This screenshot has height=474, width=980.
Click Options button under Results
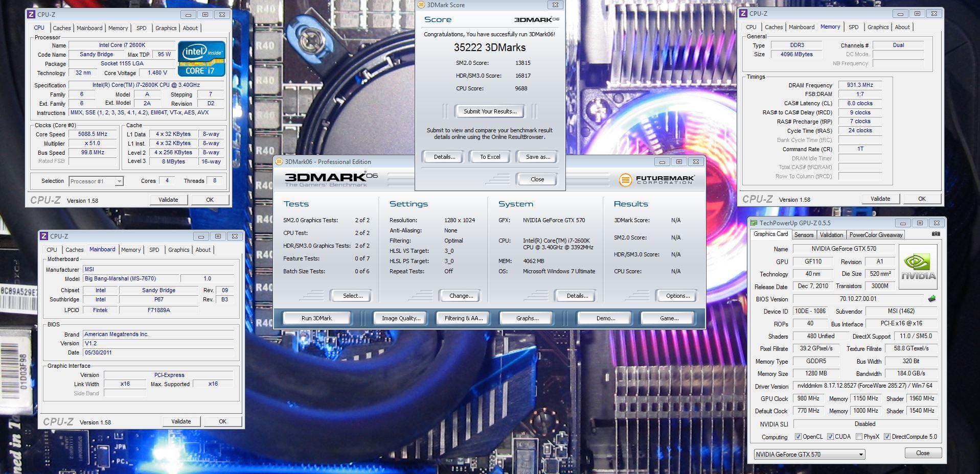(x=677, y=296)
